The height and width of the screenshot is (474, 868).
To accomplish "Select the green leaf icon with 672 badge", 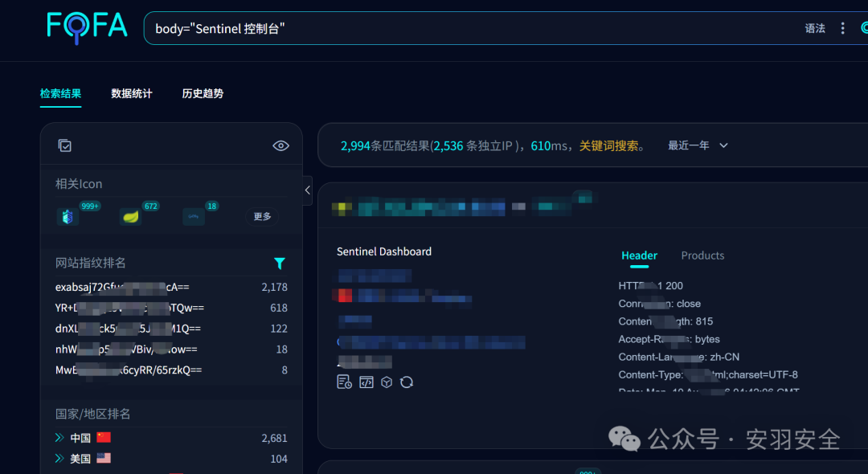I will 131,216.
